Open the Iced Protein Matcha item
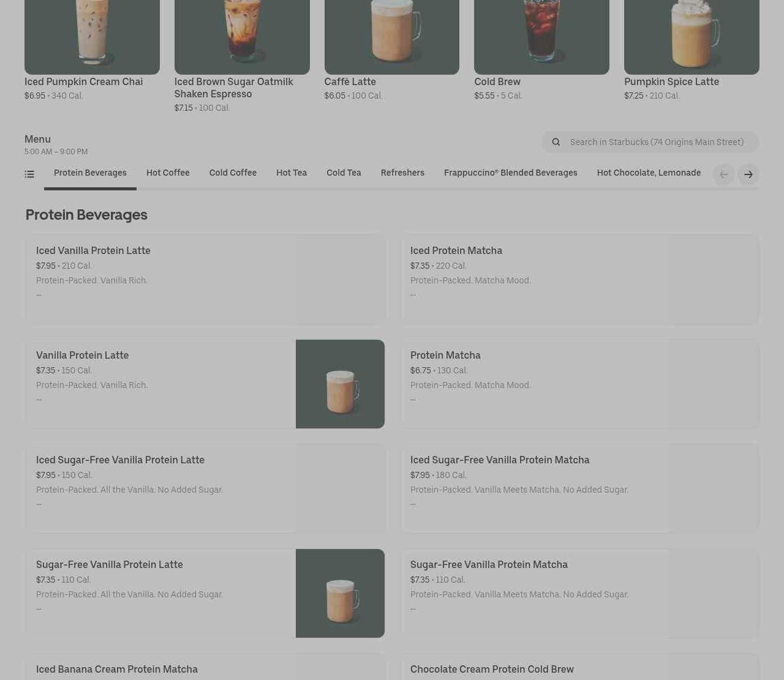 580,279
